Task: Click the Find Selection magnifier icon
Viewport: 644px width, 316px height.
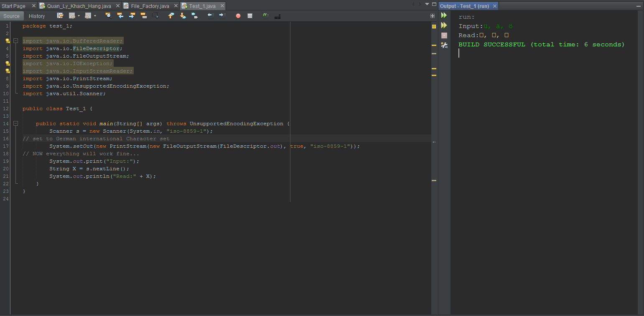Action: click(108, 16)
